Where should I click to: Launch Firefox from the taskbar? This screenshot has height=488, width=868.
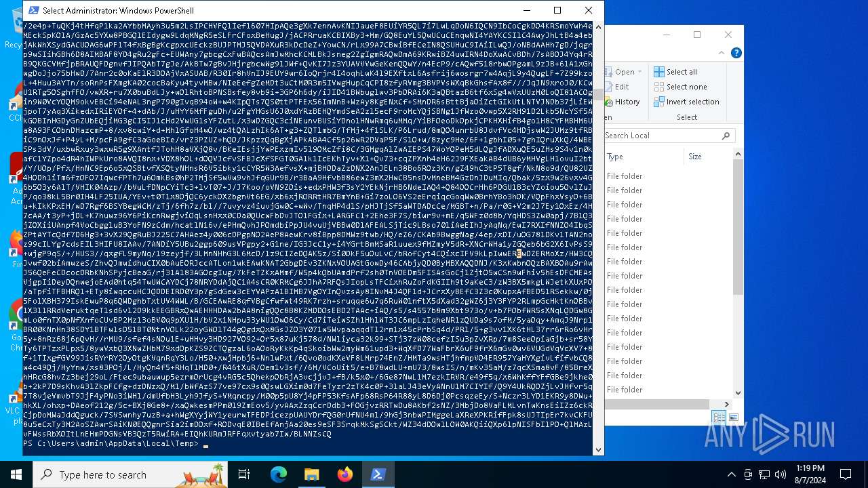tap(345, 474)
